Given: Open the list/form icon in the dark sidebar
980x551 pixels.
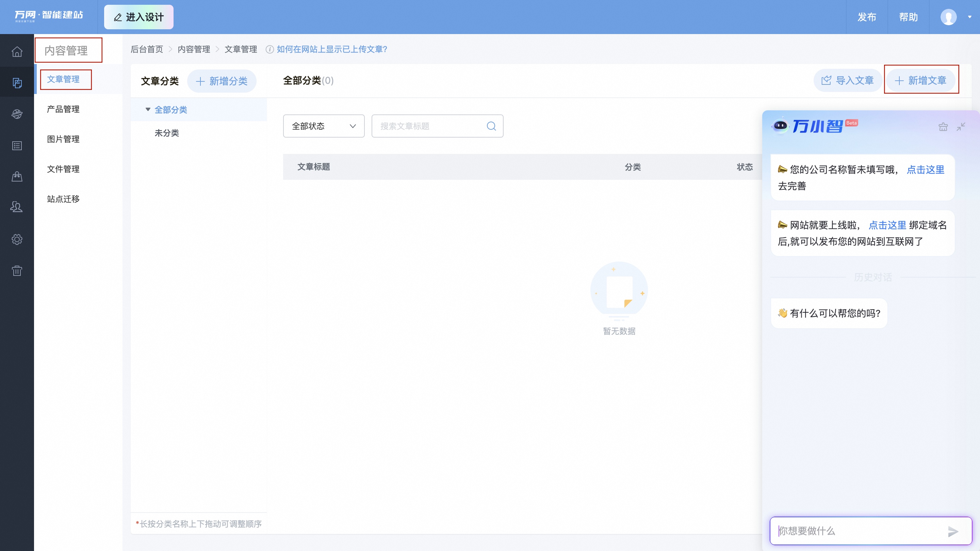Looking at the screenshot, I should pos(17,145).
